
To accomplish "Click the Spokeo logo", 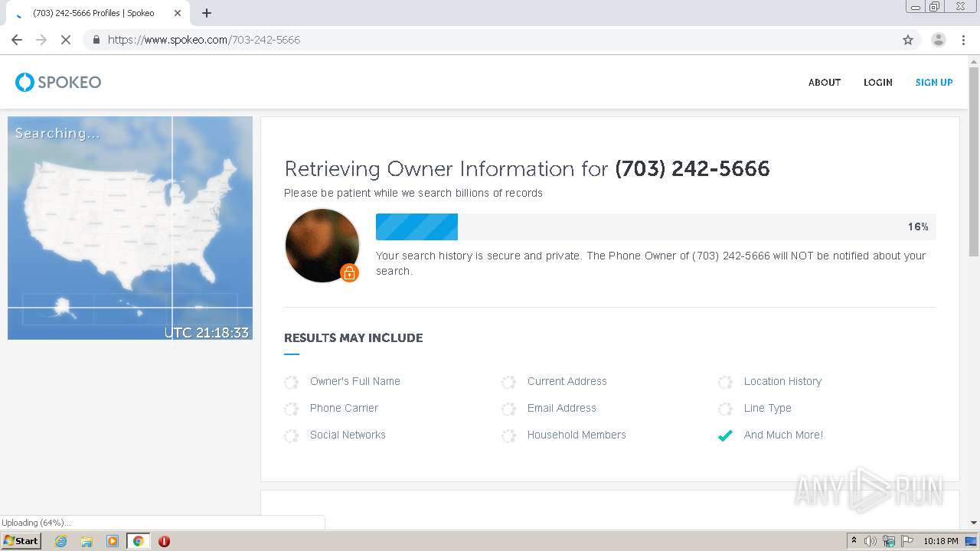I will tap(58, 82).
